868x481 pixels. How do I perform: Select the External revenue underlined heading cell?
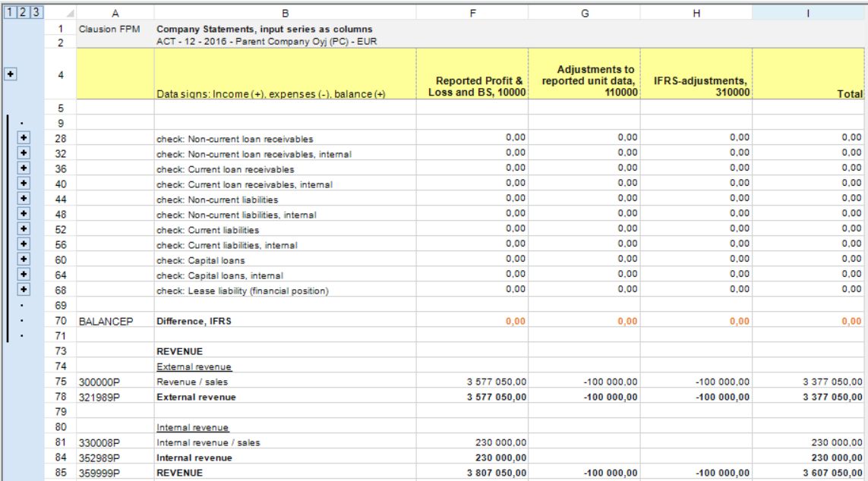pos(285,366)
